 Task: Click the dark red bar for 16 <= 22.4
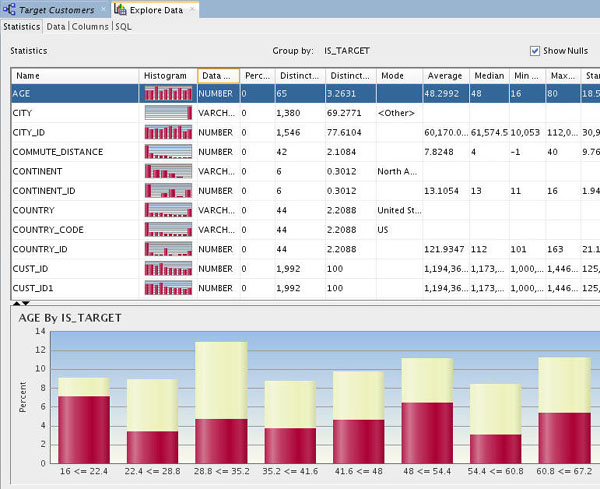click(83, 428)
